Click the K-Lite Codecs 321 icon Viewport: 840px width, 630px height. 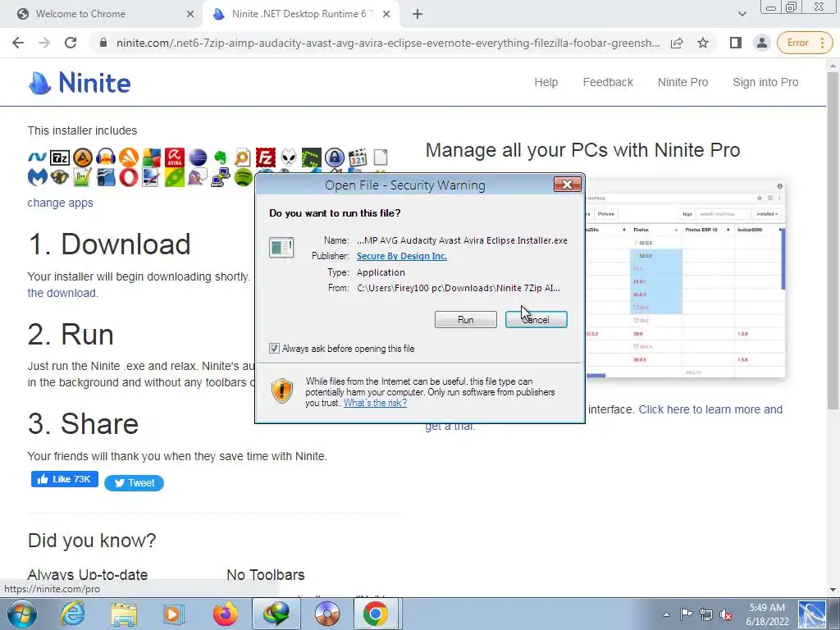(358, 157)
